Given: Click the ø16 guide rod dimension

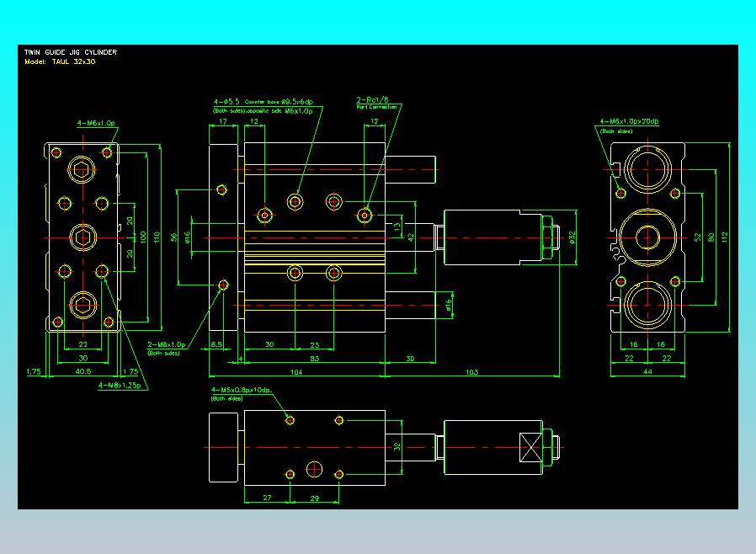Looking at the screenshot, I should coord(449,306).
